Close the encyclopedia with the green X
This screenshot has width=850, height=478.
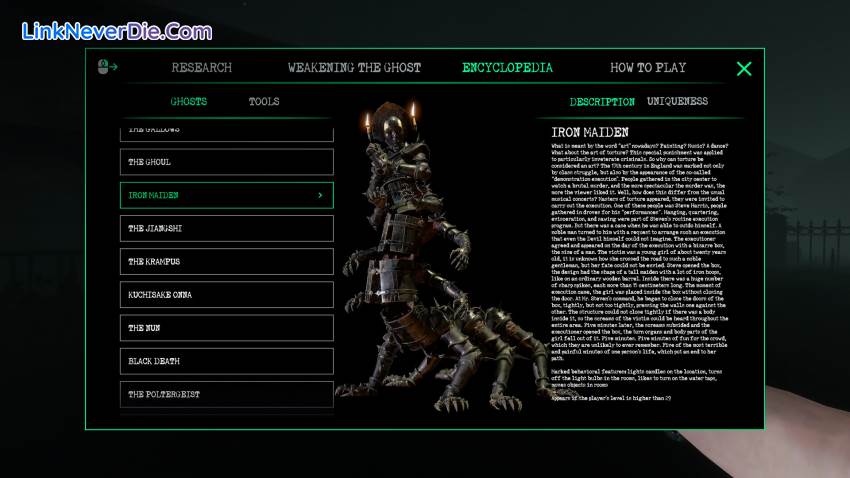pos(743,69)
